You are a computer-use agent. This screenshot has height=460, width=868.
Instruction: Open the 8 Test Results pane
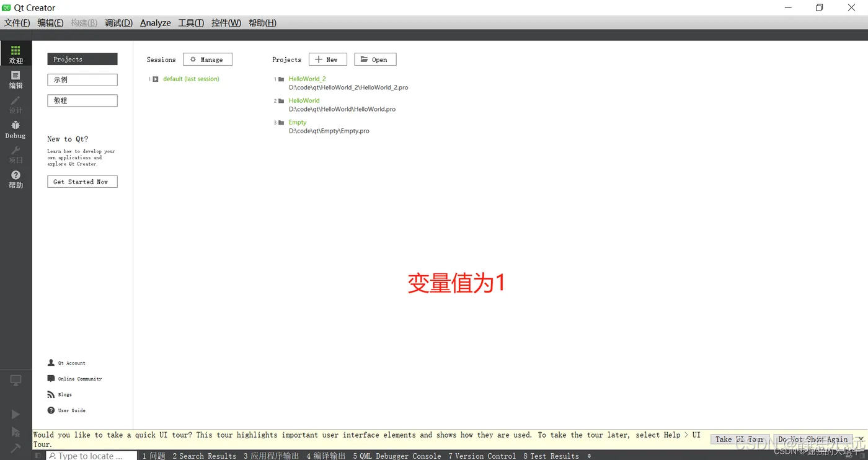(551, 456)
